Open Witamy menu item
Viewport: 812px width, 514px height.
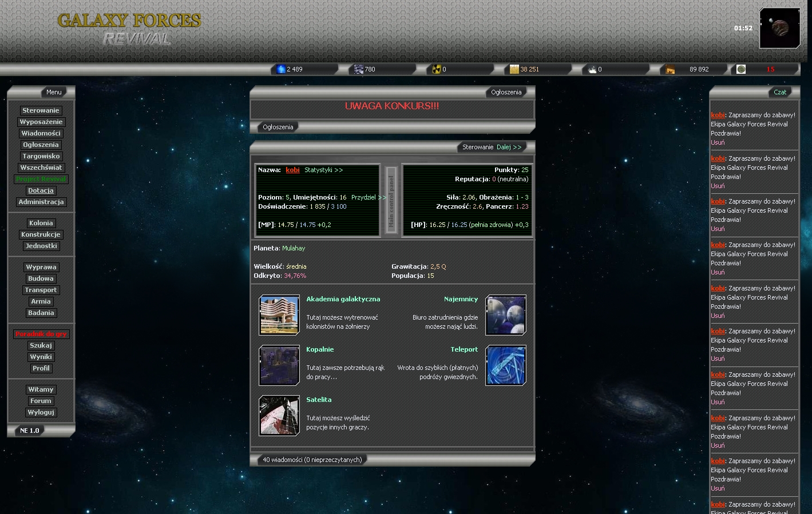pos(41,389)
